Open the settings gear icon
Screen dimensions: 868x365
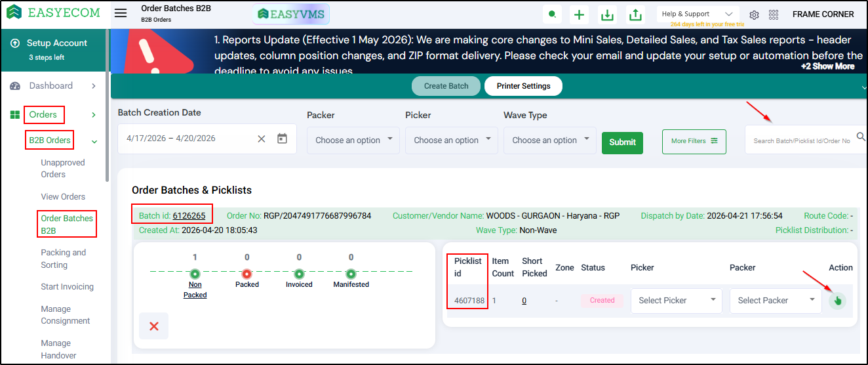pyautogui.click(x=754, y=14)
